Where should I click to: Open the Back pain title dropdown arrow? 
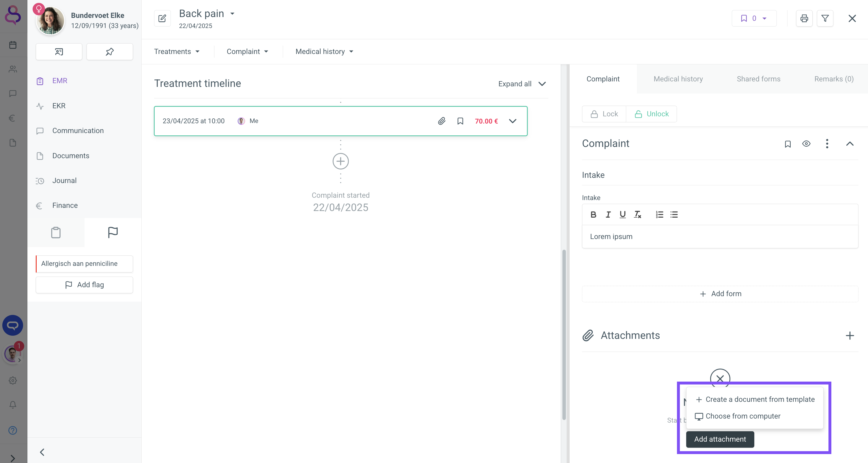point(232,14)
